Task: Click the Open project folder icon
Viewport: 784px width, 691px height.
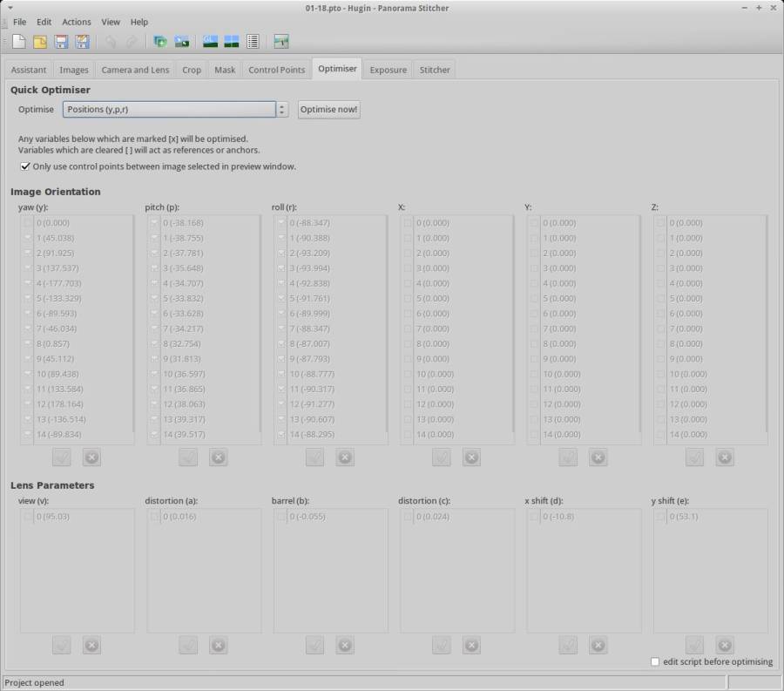Action: tap(40, 41)
